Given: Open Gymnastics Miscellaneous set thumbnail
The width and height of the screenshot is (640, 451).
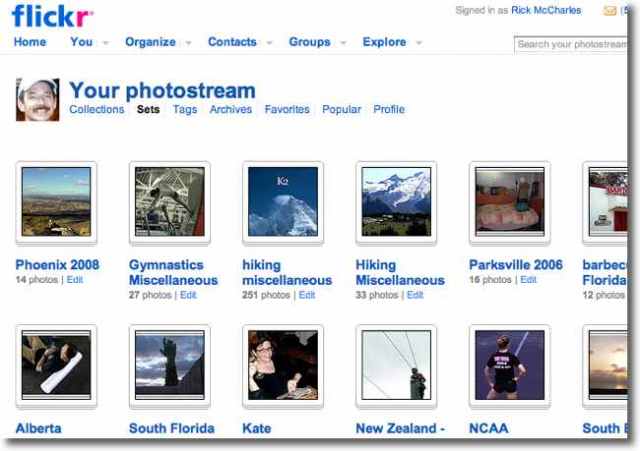Looking at the screenshot, I should 170,202.
